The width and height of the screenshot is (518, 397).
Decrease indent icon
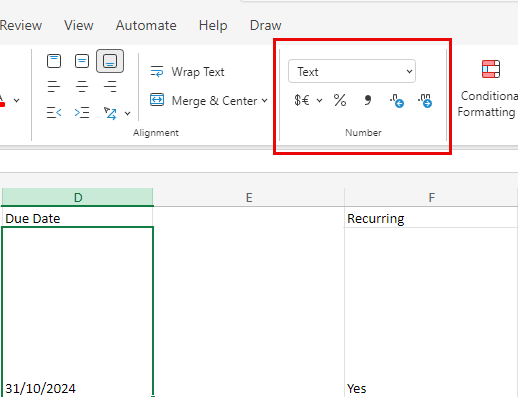tap(54, 113)
